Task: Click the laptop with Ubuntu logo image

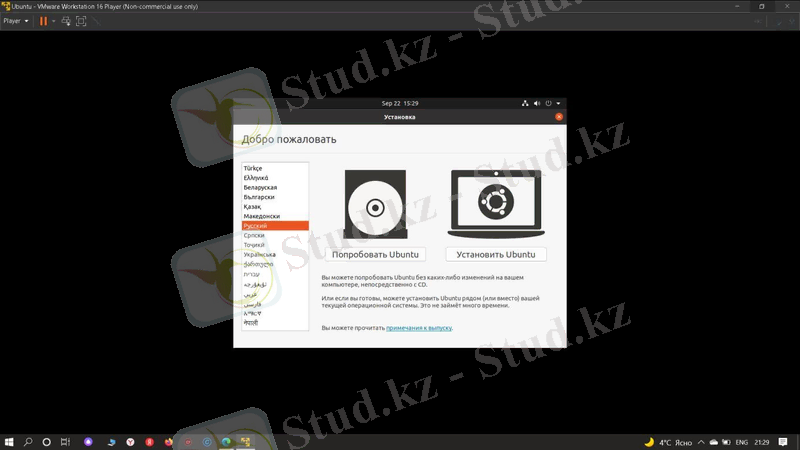Action: pos(496,204)
